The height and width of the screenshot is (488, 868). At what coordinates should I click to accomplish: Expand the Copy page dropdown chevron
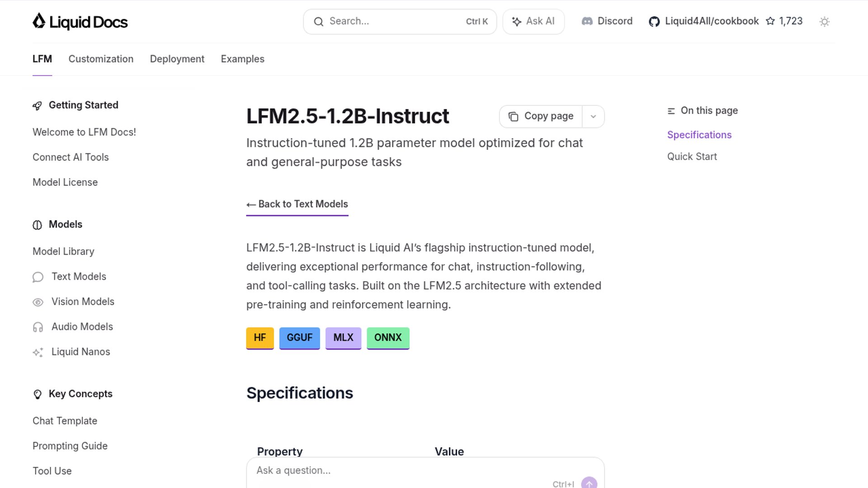pyautogui.click(x=593, y=117)
